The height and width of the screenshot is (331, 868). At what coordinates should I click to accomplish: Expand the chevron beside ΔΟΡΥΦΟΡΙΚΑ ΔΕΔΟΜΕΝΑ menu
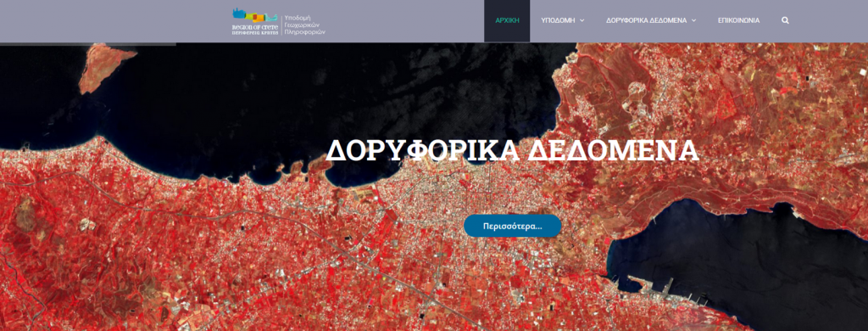[693, 20]
